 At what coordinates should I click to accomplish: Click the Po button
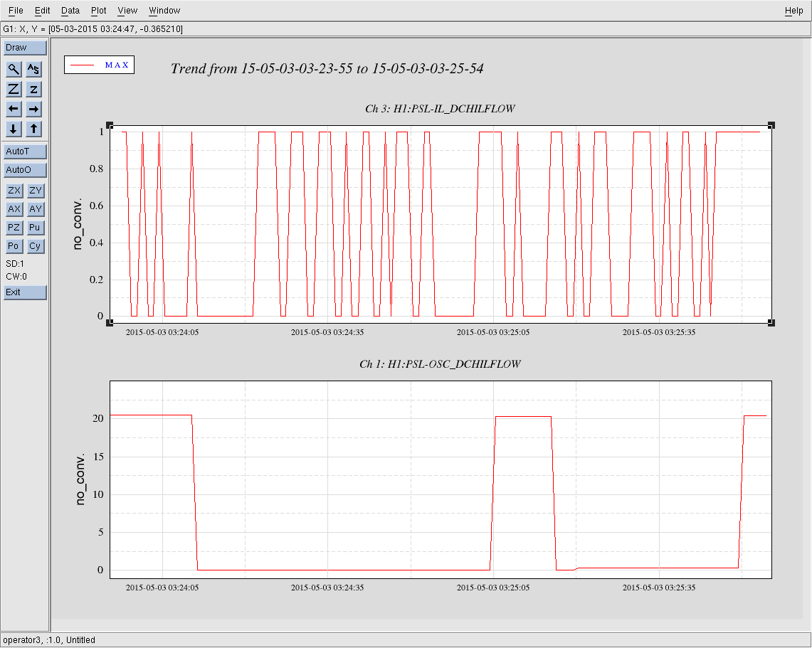pyautogui.click(x=14, y=246)
